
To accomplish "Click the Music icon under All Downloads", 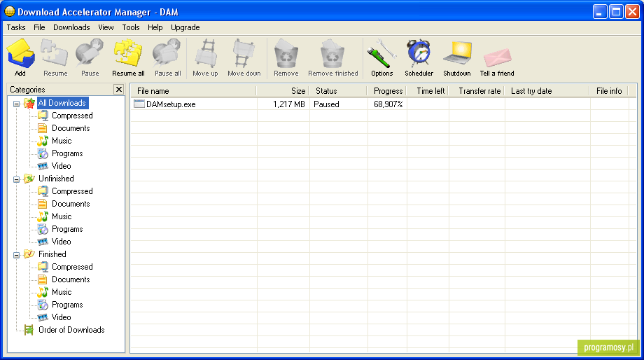I will (43, 141).
